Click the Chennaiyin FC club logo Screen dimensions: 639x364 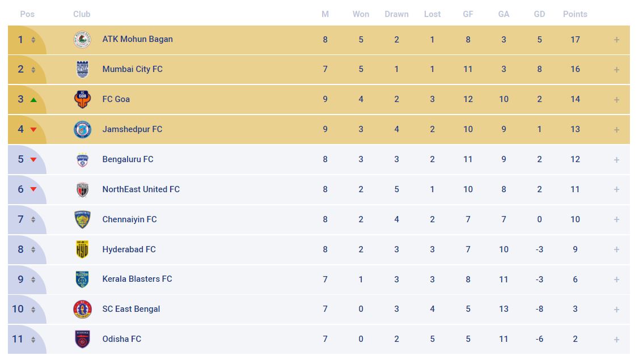coord(83,219)
